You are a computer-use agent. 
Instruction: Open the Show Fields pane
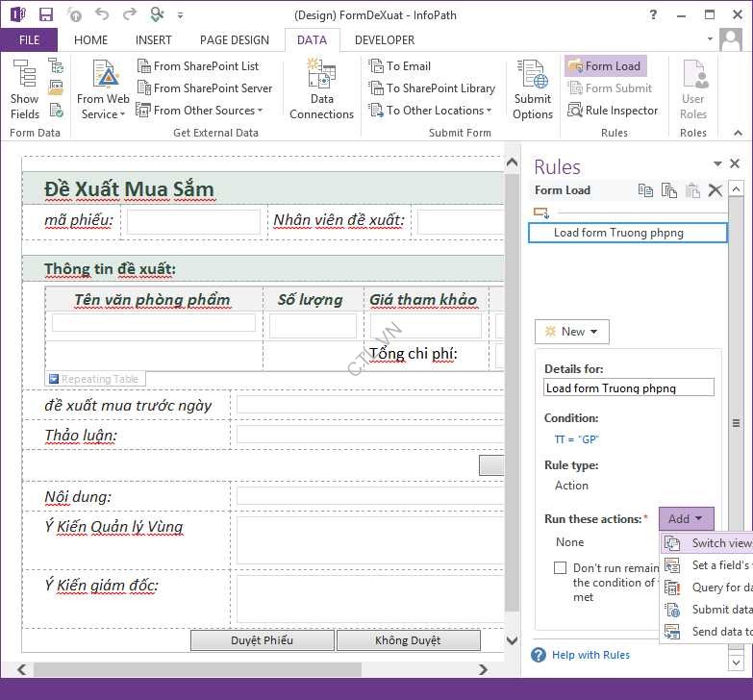[x=24, y=90]
